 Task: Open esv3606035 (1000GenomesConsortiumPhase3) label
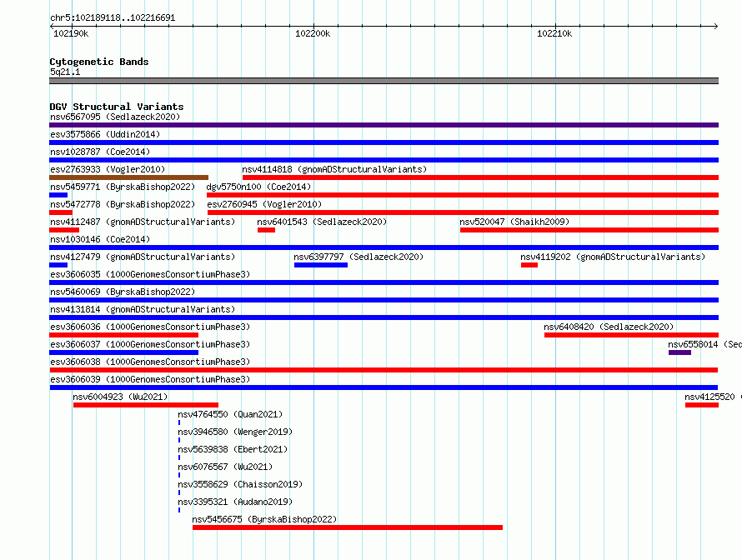(x=150, y=274)
